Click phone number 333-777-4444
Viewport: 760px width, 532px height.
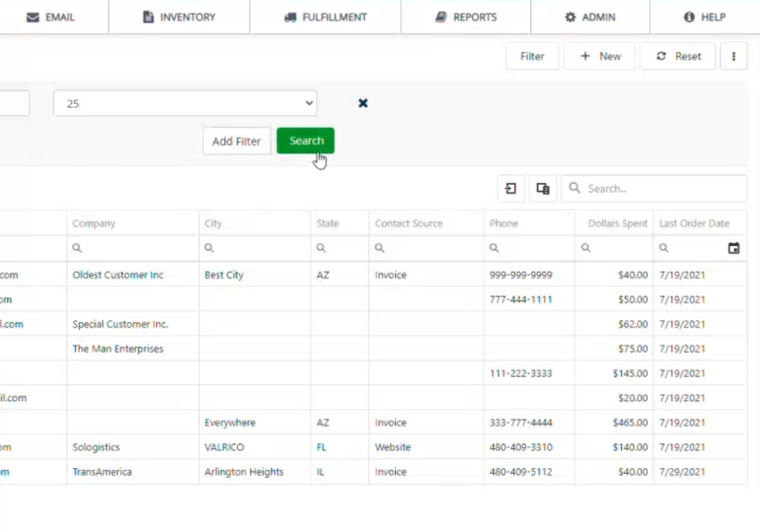coord(521,422)
